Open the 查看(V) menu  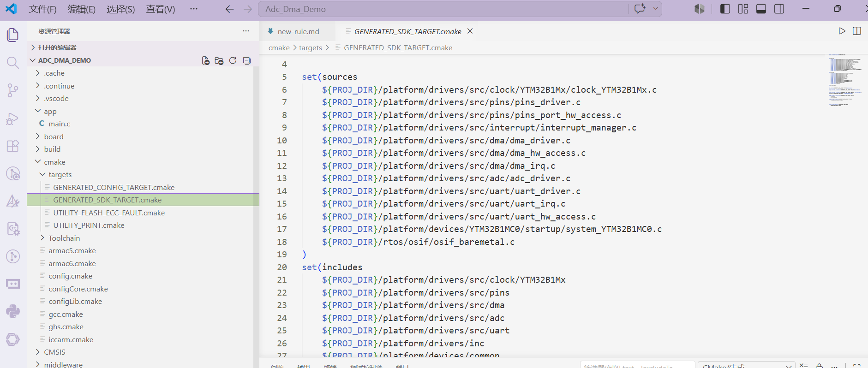(161, 9)
